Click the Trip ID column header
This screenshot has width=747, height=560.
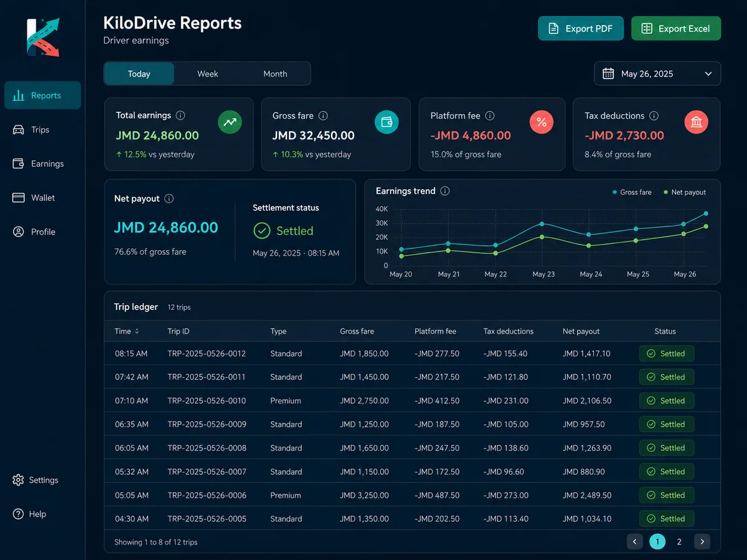(179, 331)
